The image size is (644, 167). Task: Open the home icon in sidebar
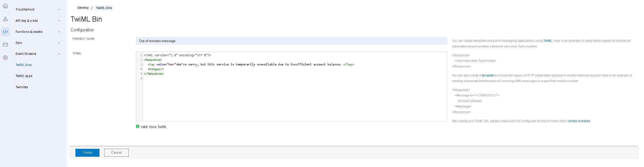coord(5,6)
